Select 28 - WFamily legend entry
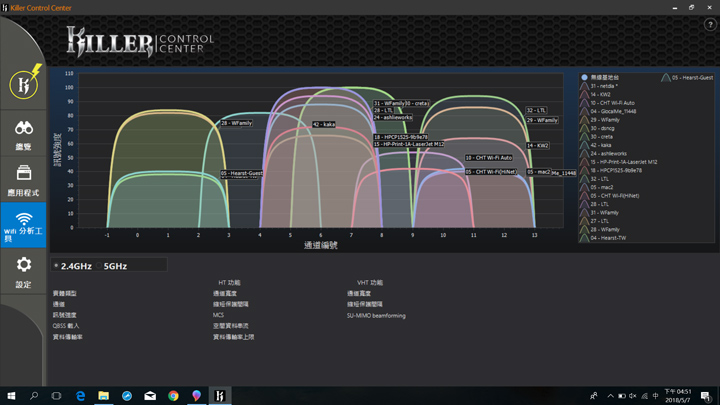 tap(600, 230)
